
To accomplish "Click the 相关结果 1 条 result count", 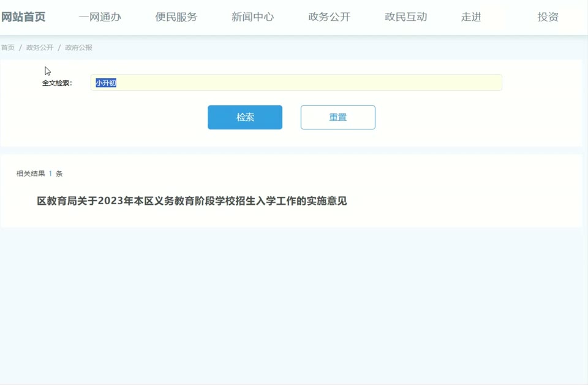I will 39,173.
